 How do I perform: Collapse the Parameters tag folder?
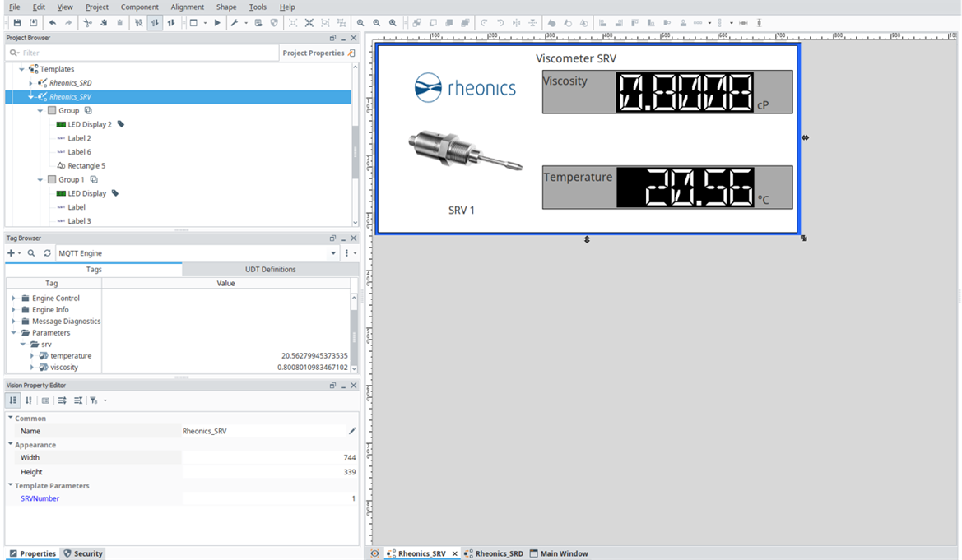click(13, 332)
